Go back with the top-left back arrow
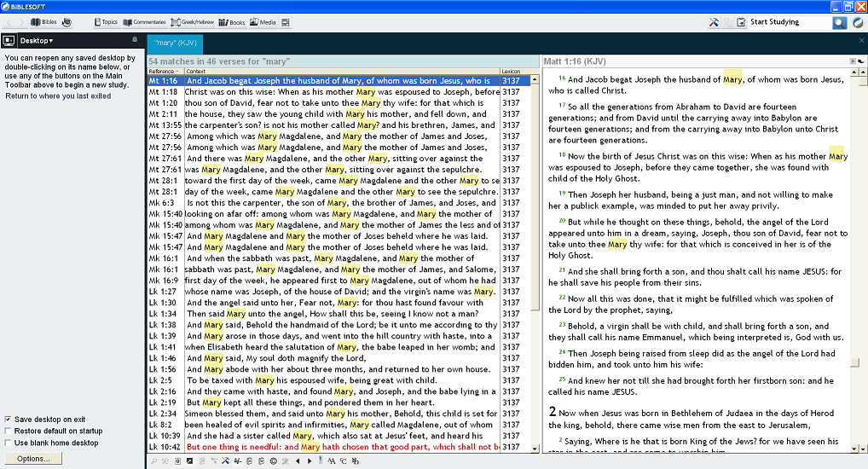This screenshot has width=868, height=469. (9, 22)
